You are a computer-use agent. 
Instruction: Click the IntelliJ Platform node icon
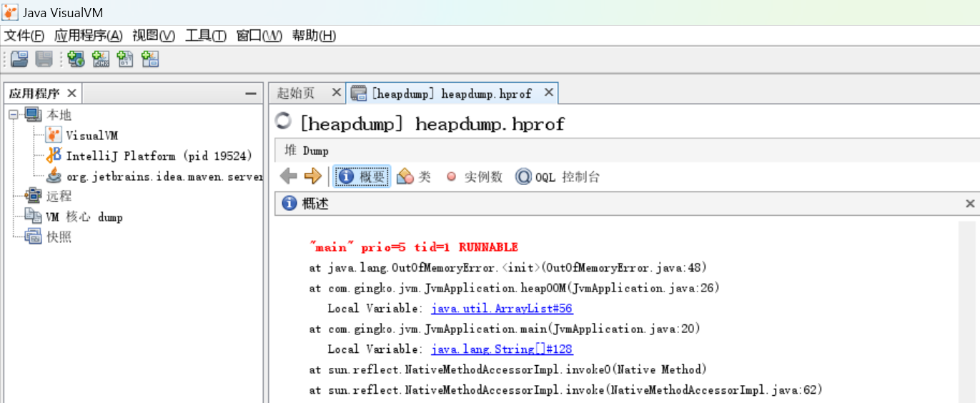54,155
